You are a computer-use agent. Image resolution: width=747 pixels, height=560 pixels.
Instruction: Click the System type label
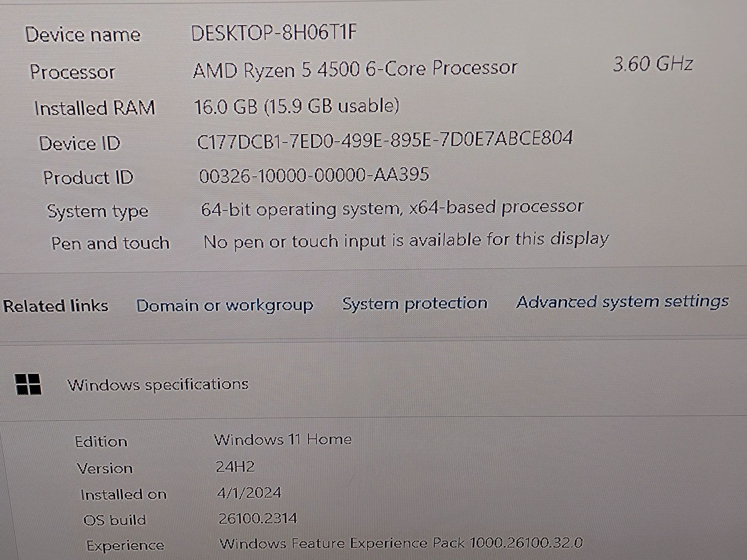click(x=98, y=211)
